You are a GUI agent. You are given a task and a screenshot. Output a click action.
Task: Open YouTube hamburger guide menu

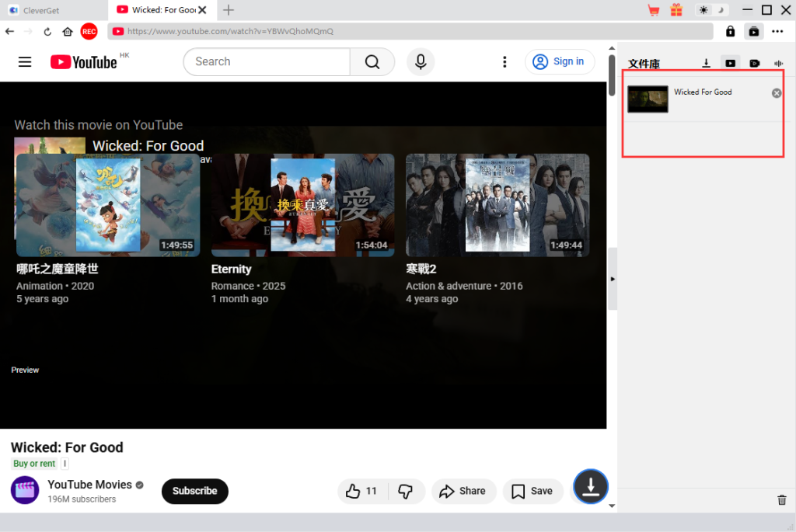click(25, 62)
